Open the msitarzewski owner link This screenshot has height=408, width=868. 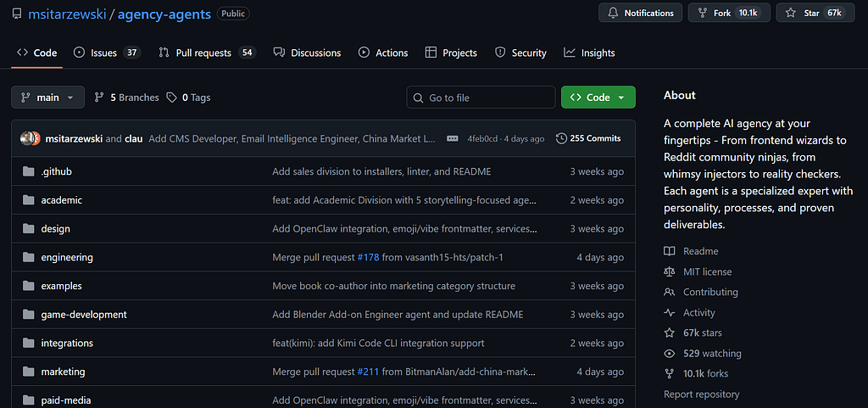67,14
